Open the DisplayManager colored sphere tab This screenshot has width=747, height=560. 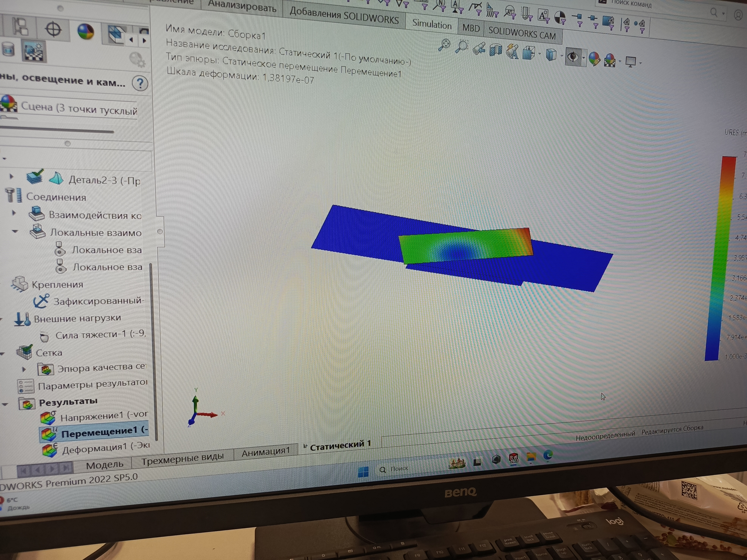point(85,32)
